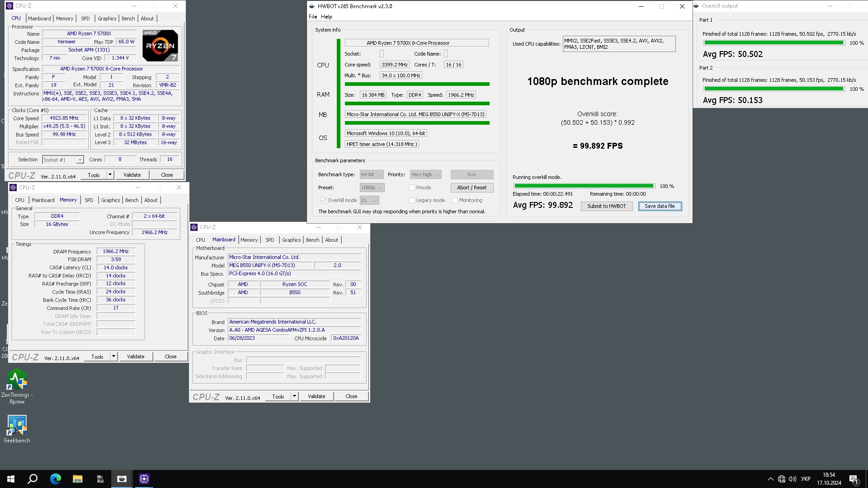Open network status tray icon

point(782,479)
